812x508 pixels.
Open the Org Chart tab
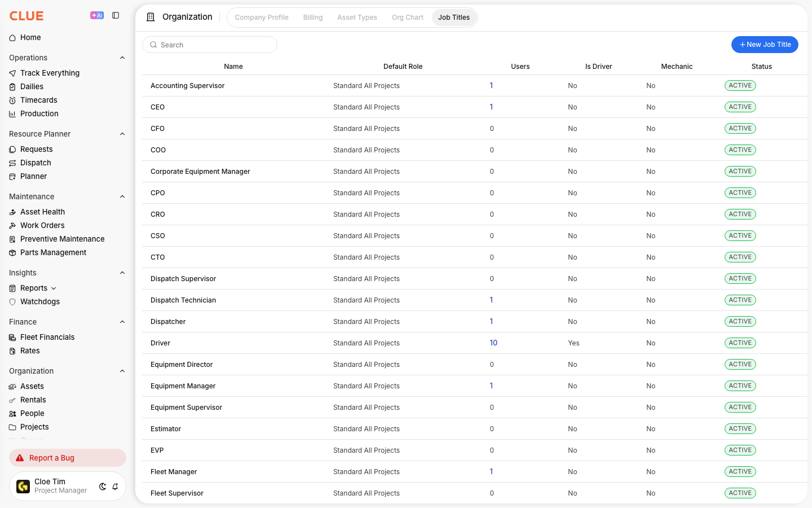[408, 17]
